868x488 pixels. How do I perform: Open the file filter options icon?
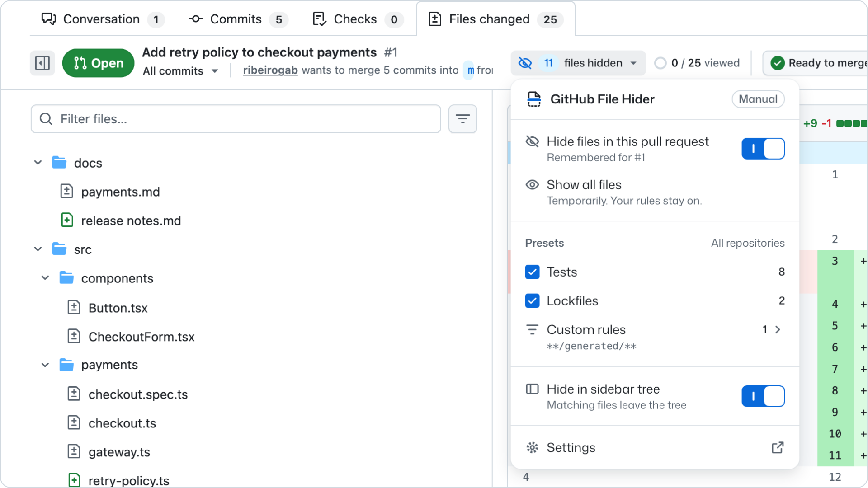point(462,119)
